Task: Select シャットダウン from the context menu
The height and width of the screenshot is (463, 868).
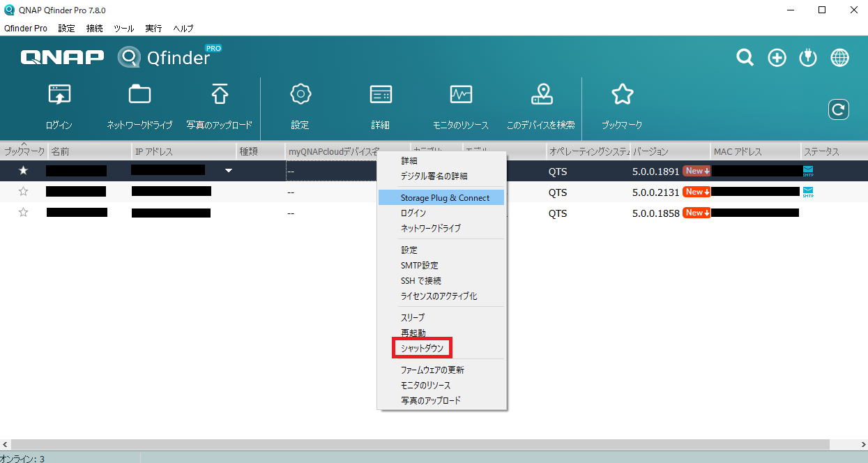Action: tap(422, 348)
